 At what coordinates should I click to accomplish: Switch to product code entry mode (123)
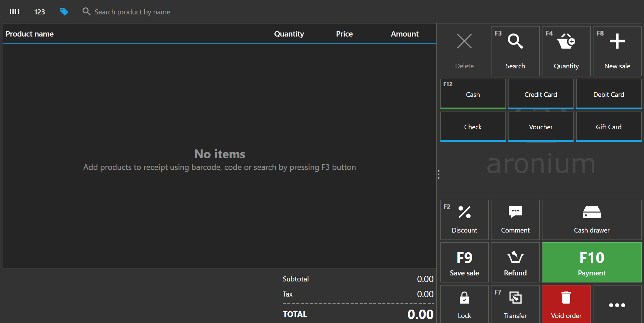40,12
